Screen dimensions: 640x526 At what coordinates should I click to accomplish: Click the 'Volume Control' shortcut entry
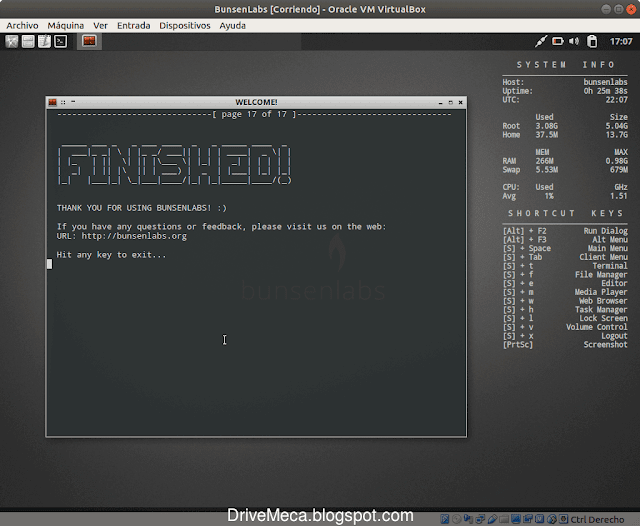[x=597, y=327]
